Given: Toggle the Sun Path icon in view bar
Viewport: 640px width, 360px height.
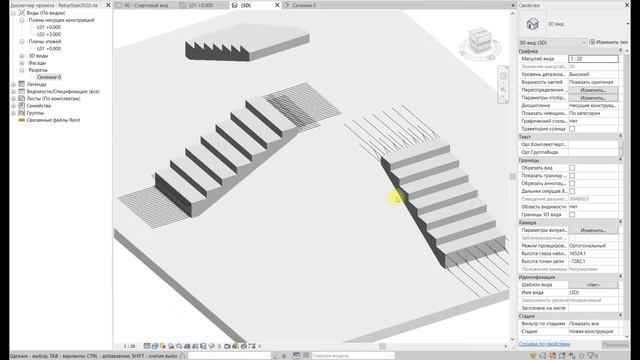Looking at the screenshot, I should pos(163,346).
